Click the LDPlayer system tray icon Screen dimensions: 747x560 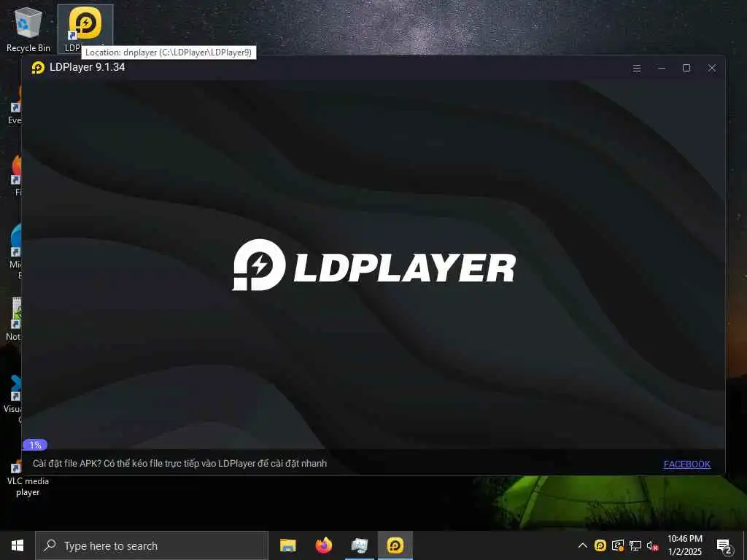pyautogui.click(x=600, y=545)
